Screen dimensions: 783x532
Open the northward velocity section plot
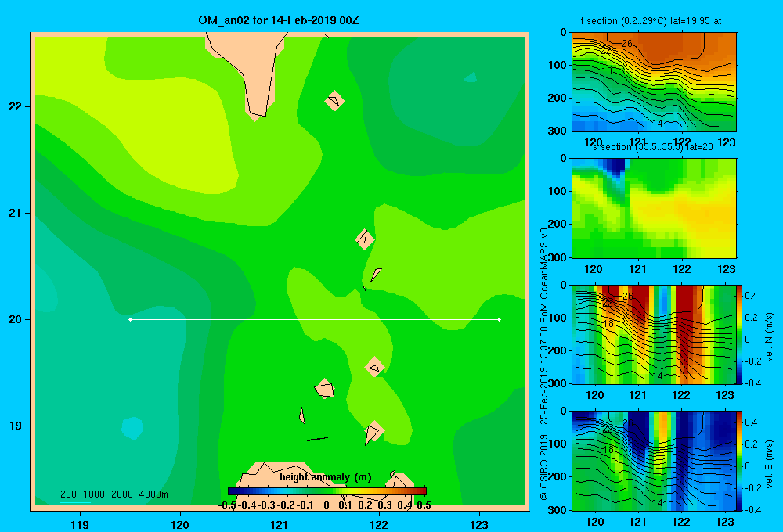click(x=654, y=334)
